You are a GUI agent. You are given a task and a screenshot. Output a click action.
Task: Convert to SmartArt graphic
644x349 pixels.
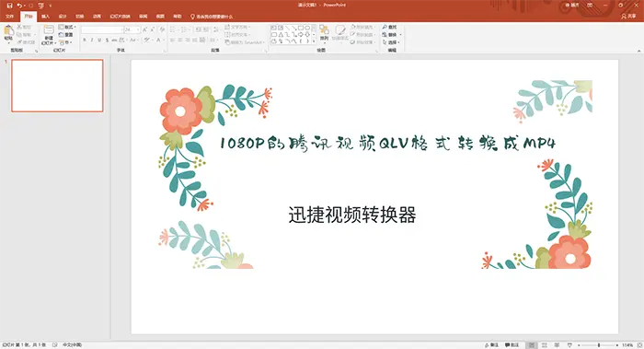coord(245,42)
